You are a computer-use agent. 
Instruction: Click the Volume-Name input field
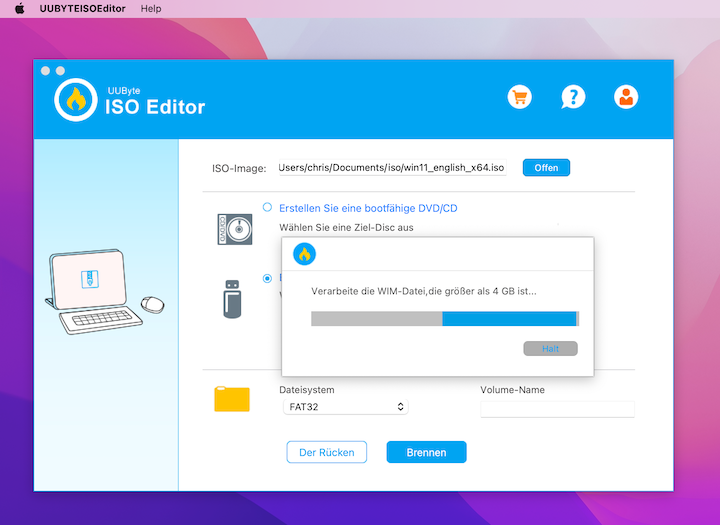(557, 409)
